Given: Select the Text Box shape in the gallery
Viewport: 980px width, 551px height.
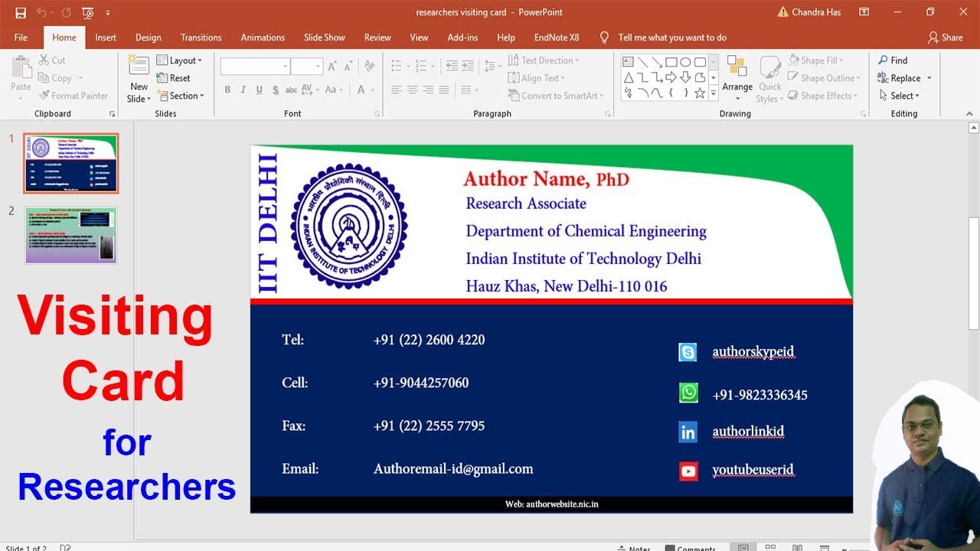Looking at the screenshot, I should [x=628, y=61].
